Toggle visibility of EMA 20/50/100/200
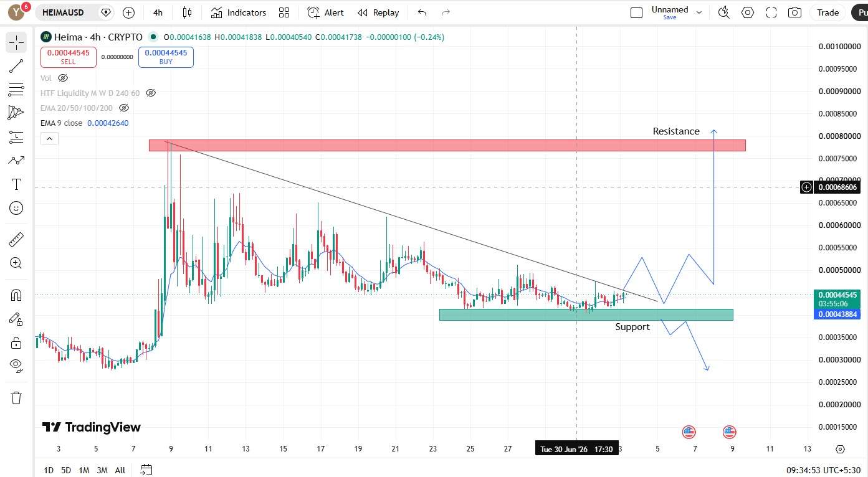 [x=124, y=108]
